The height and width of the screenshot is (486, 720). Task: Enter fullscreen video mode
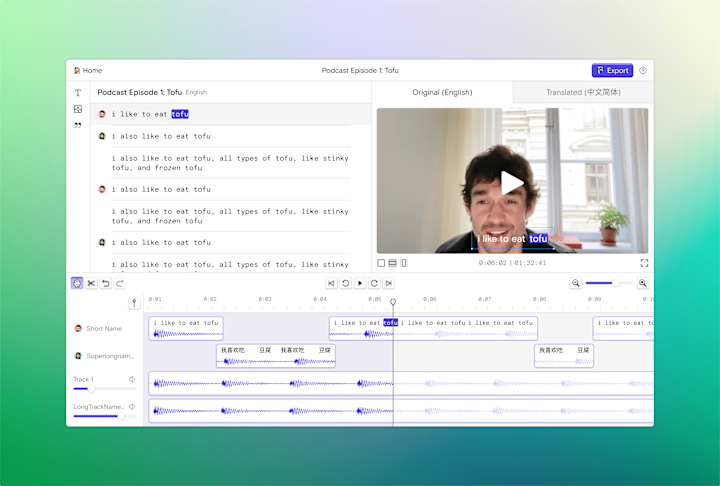click(644, 263)
